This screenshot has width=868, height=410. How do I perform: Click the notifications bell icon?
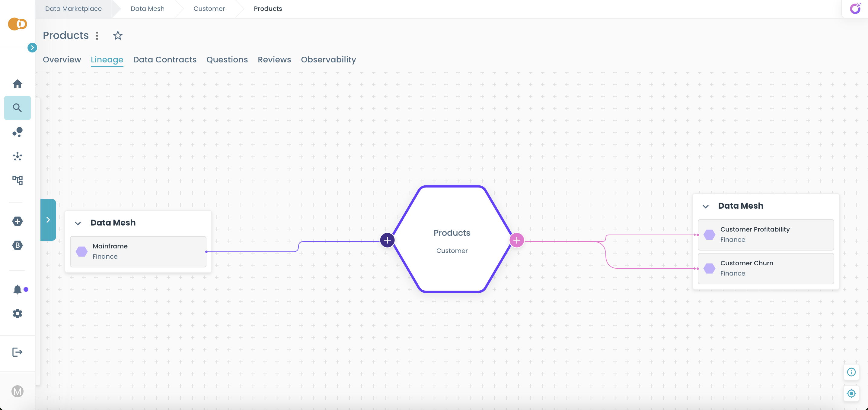(x=17, y=289)
